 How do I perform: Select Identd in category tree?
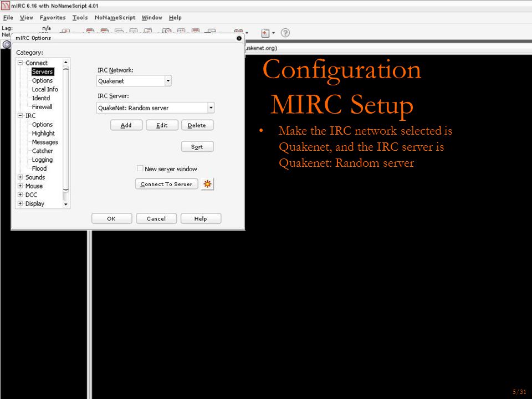coord(40,98)
